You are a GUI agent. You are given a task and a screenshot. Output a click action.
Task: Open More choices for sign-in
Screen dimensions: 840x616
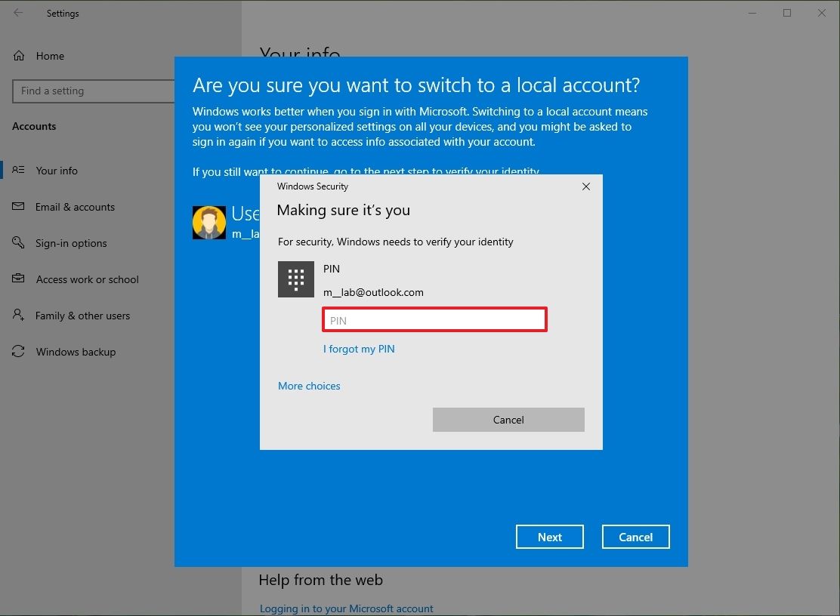pos(309,385)
